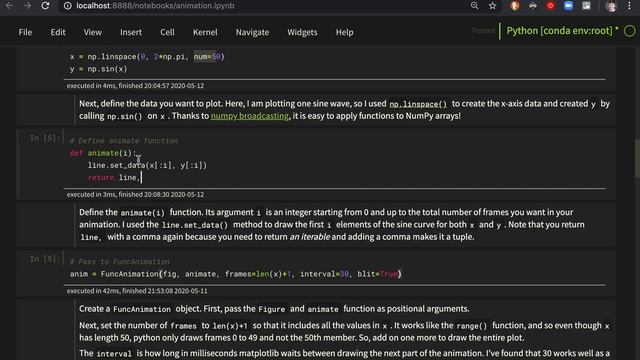Viewport: 640px width, 360px height.
Task: Bookmark this page with the star icon
Action: pos(493,6)
